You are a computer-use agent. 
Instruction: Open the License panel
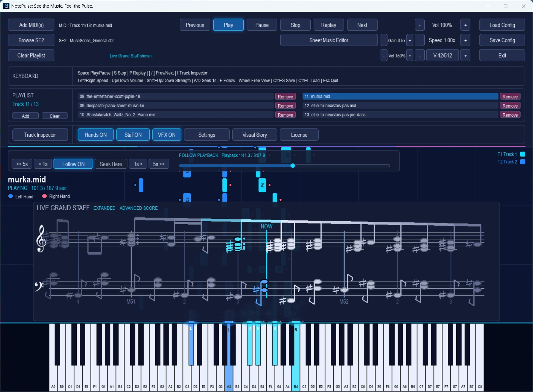click(x=299, y=135)
